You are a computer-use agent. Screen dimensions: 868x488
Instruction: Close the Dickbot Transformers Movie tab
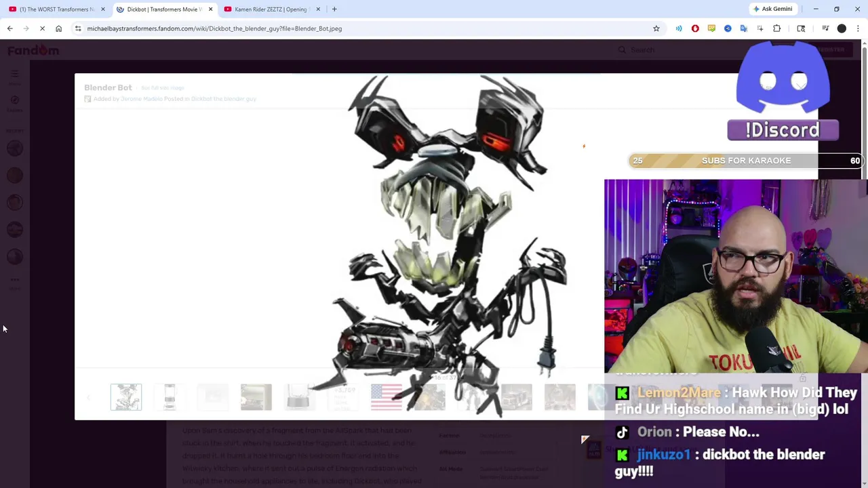point(210,9)
